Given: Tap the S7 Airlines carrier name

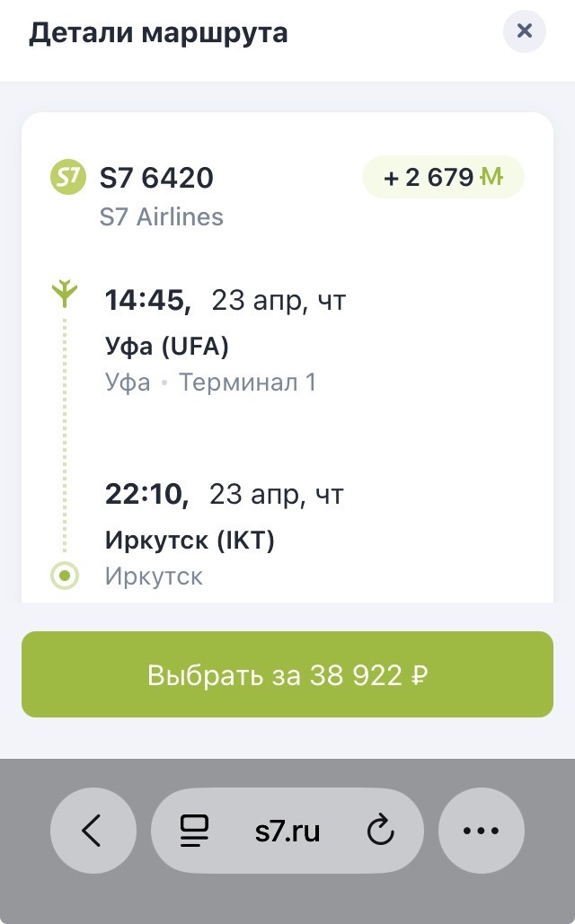Looking at the screenshot, I should pos(161,217).
